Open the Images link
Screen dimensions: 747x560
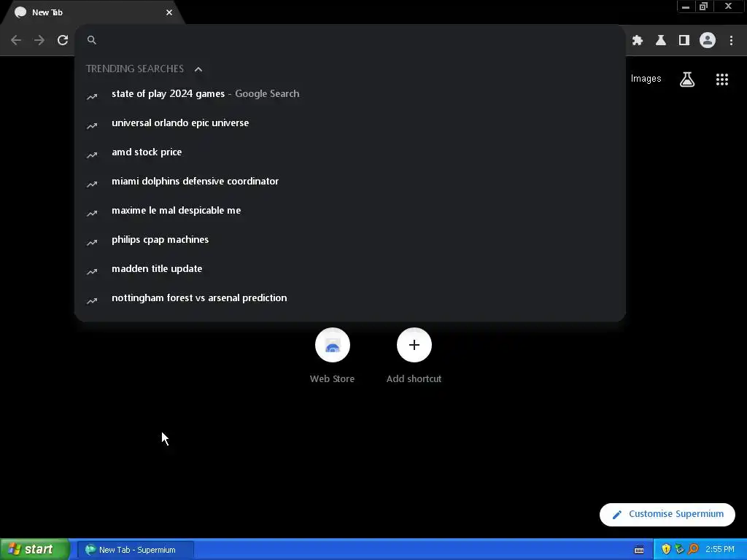pyautogui.click(x=646, y=79)
